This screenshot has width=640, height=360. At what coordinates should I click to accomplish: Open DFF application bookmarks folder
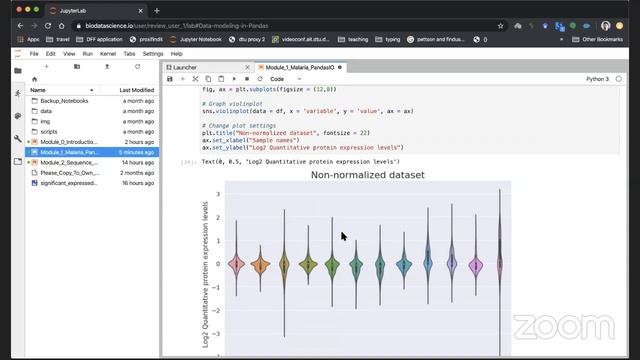99,40
